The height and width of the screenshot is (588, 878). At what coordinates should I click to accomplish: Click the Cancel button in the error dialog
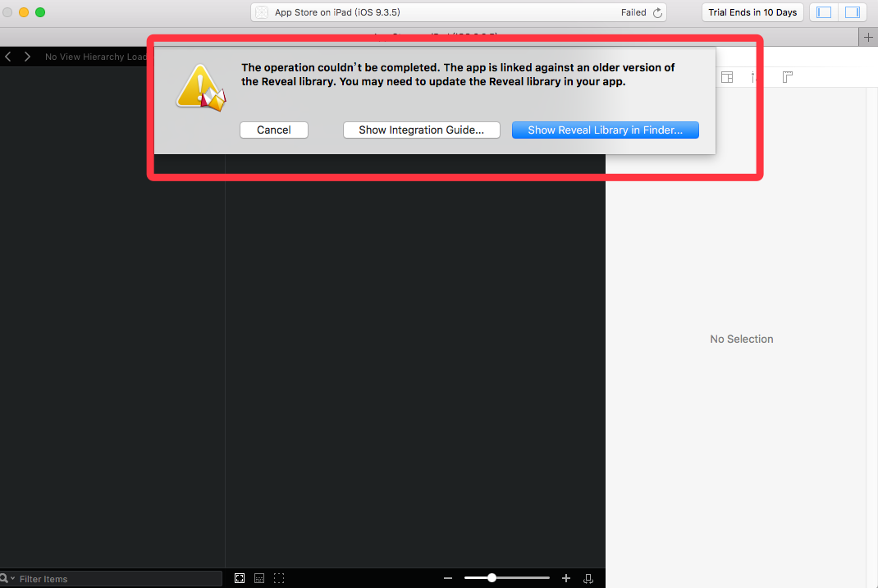[x=274, y=130]
